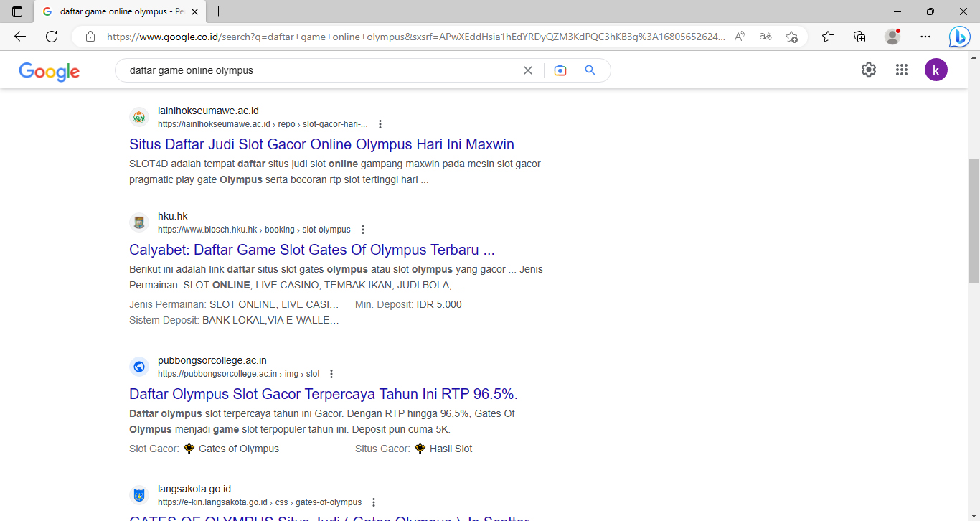Open more options for langsakota result
The height and width of the screenshot is (521, 980).
coord(374,502)
